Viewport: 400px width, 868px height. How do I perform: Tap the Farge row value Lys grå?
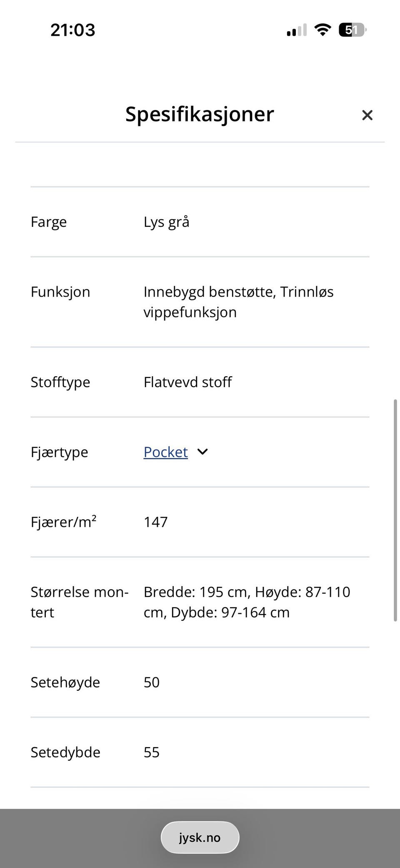(167, 222)
